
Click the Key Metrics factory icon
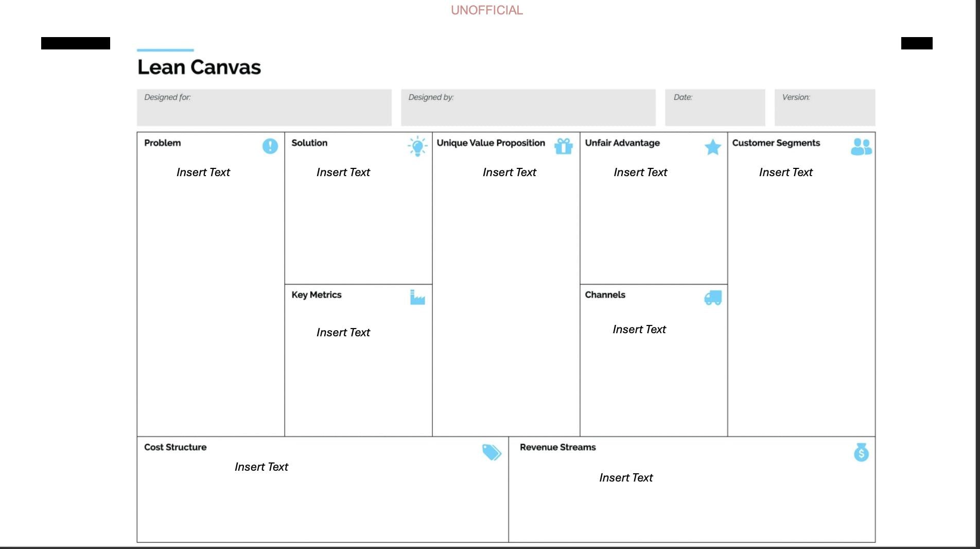417,297
